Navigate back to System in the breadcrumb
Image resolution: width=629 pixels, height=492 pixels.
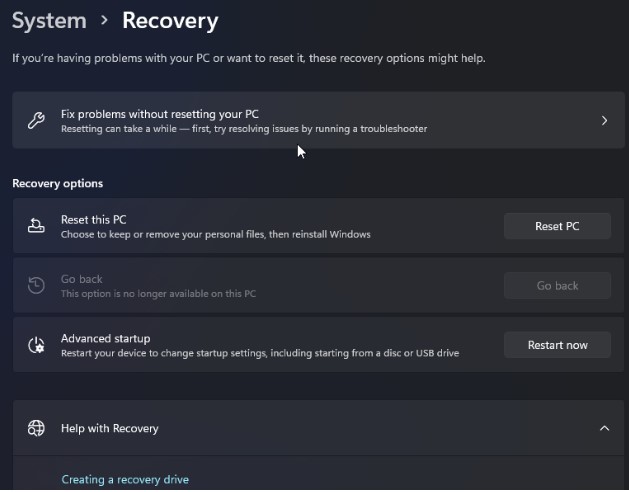(x=48, y=19)
